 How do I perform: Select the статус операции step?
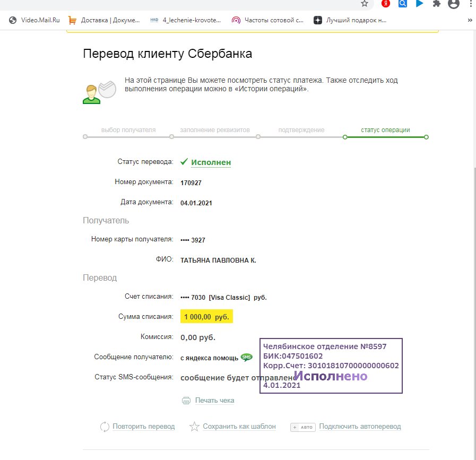coord(385,130)
